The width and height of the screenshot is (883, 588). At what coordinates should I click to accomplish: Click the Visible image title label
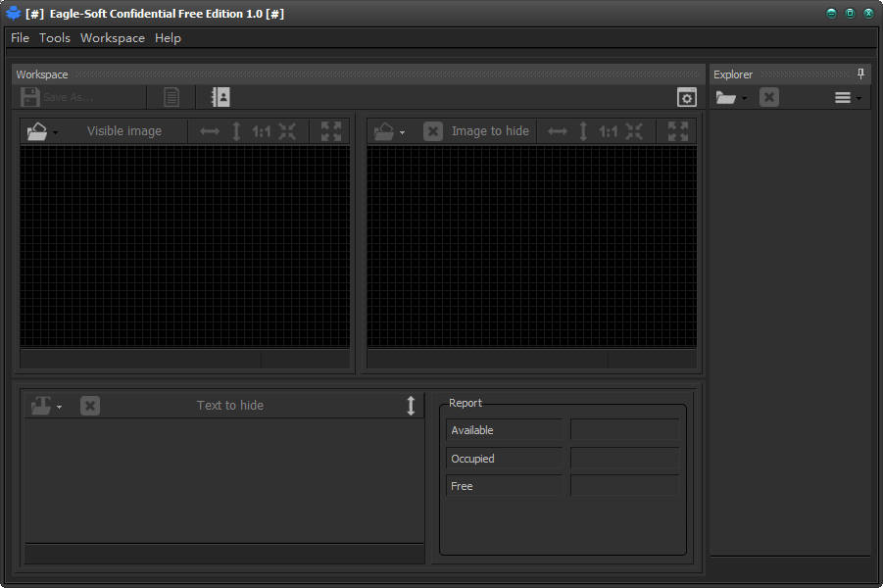[x=124, y=131]
